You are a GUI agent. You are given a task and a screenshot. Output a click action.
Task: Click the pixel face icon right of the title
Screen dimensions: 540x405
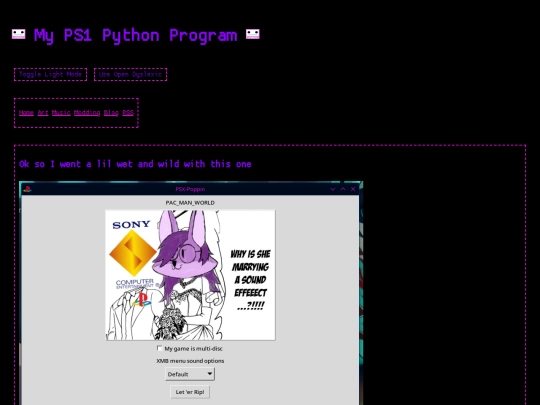coord(252,34)
